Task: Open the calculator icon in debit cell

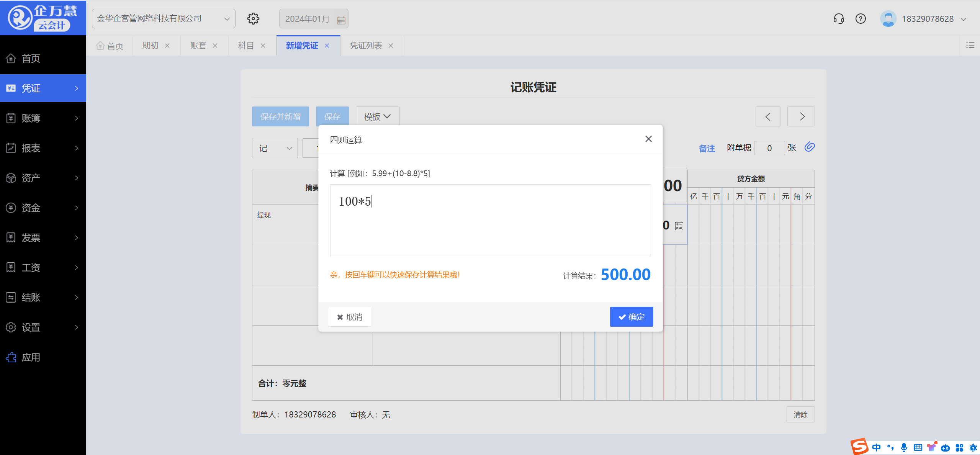Action: (x=679, y=226)
